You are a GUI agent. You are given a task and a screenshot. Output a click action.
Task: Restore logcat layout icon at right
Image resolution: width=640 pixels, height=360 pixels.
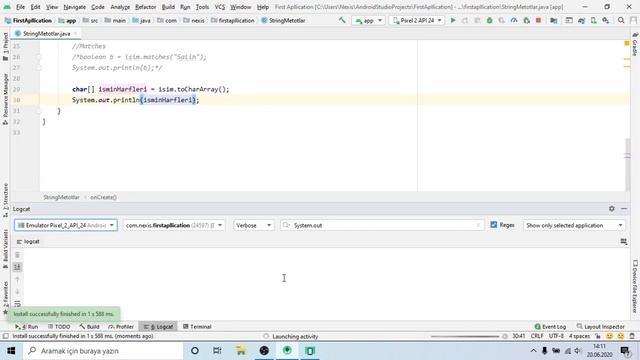(x=624, y=242)
